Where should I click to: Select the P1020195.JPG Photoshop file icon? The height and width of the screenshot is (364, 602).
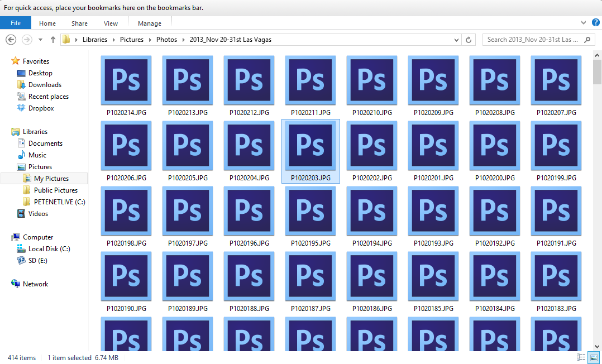[x=310, y=211]
